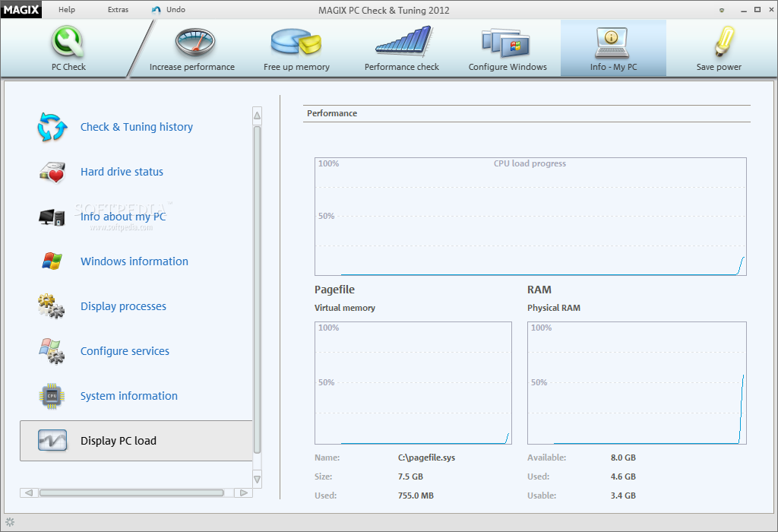Image resolution: width=778 pixels, height=532 pixels.
Task: Open Windows information link
Action: coord(134,261)
